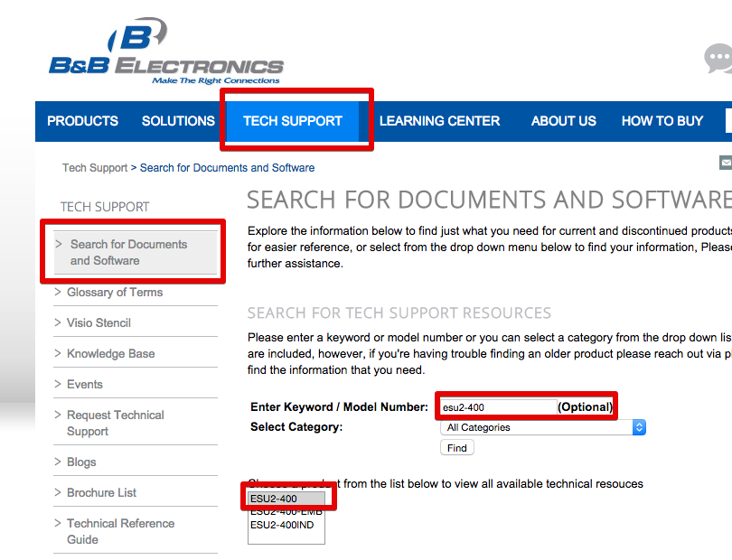Open Request Technical Support sidebar link
This screenshot has height=560, width=732.
(116, 423)
